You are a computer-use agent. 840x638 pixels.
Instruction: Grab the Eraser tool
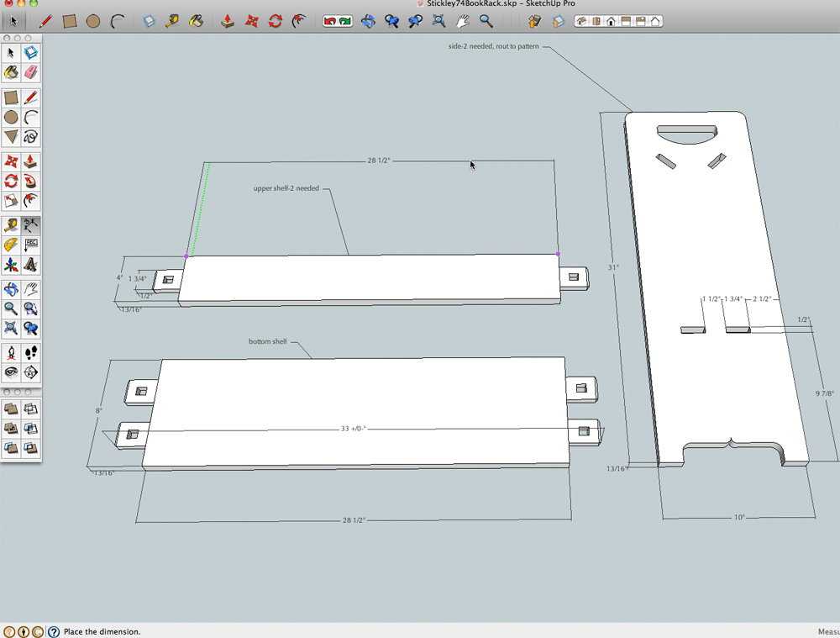coord(32,74)
